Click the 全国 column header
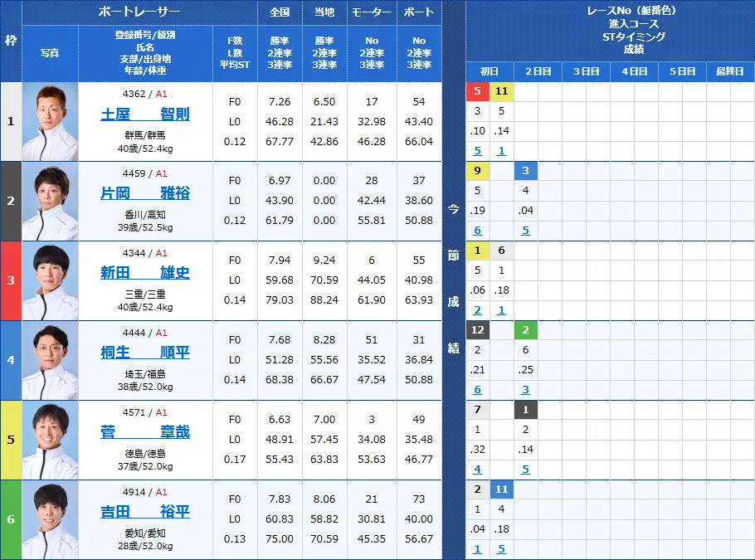 280,12
